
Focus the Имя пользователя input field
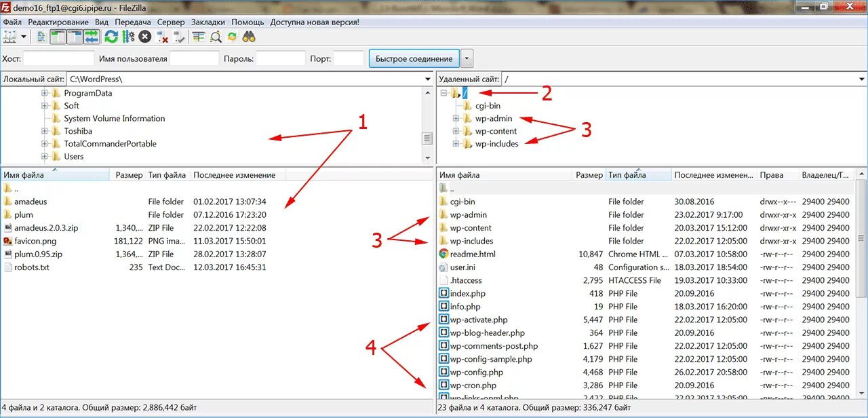click(195, 58)
